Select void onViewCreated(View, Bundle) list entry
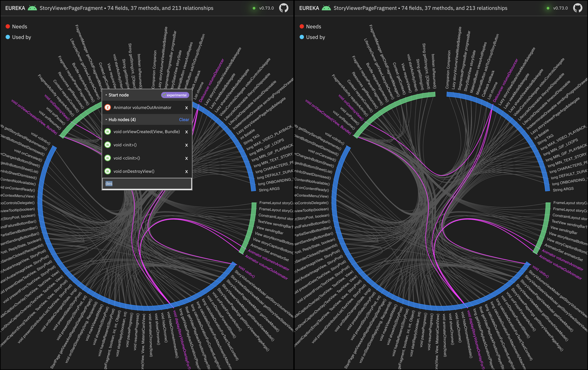588x370 pixels. 146,132
